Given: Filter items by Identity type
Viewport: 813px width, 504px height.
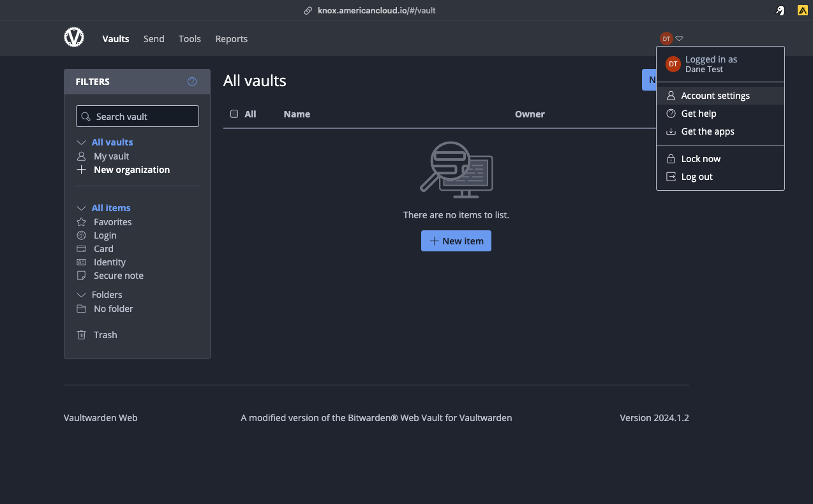Looking at the screenshot, I should [x=109, y=262].
